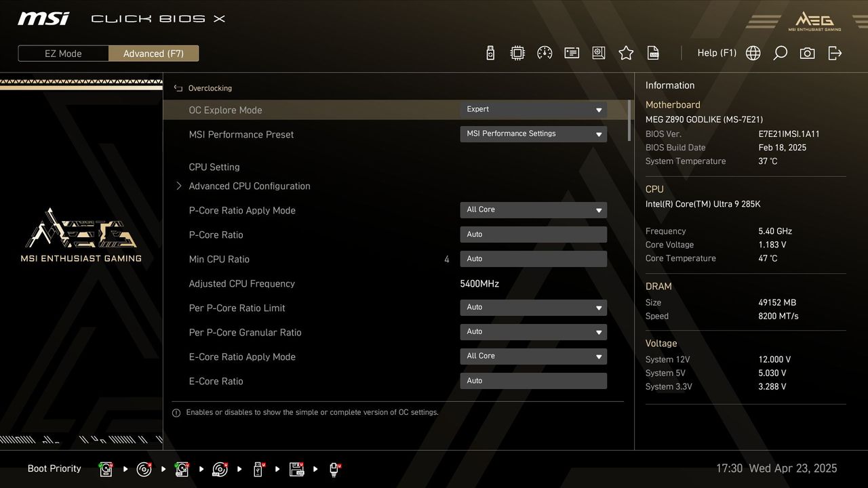Viewport: 868px width, 488px height.
Task: Take a screenshot using the camera icon
Action: point(807,53)
